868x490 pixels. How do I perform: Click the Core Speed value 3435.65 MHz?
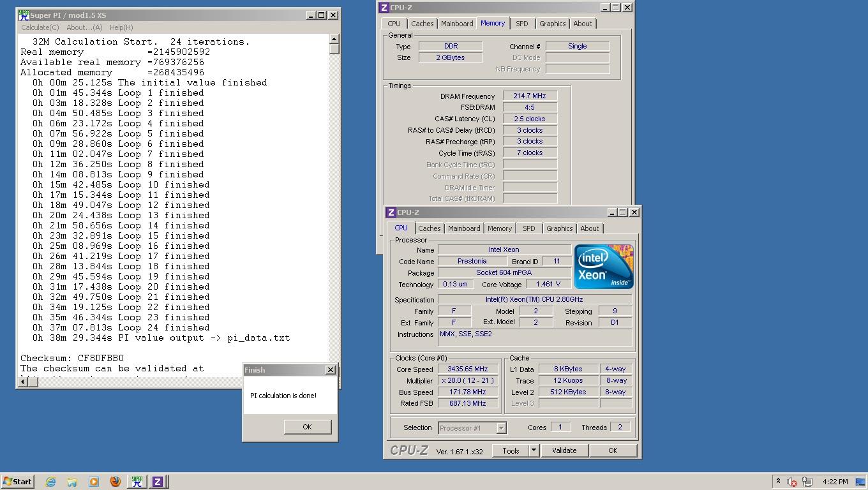(468, 369)
